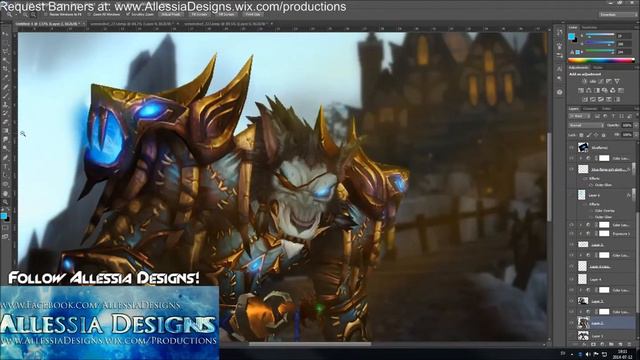Select the Hand tool
Viewport: 640px width, 360px height.
coord(5,193)
